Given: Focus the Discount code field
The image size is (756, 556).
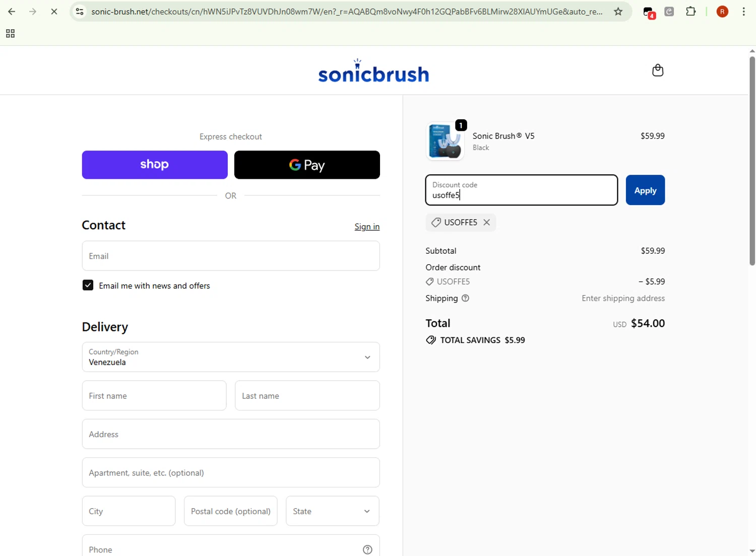Looking at the screenshot, I should click(522, 190).
